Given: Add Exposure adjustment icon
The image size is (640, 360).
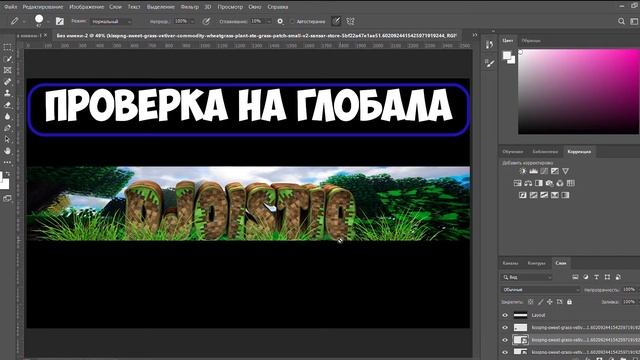Looking at the screenshot, I should click(x=555, y=171).
